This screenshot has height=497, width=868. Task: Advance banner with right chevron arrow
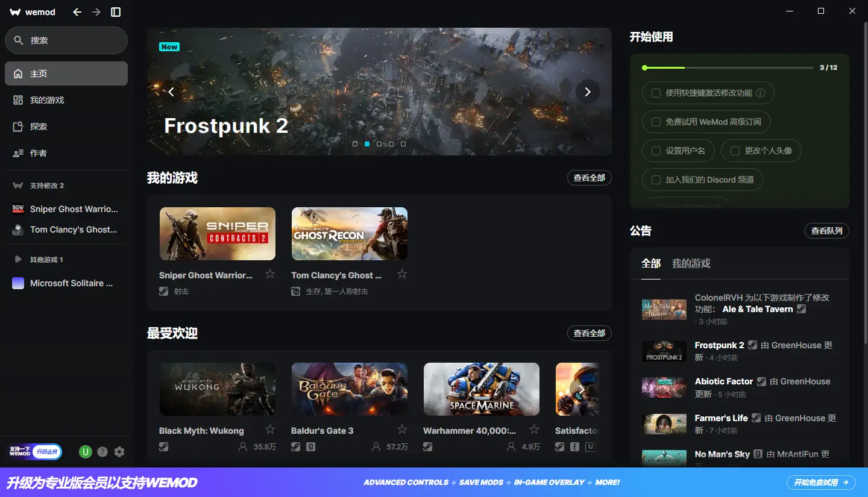[x=587, y=92]
